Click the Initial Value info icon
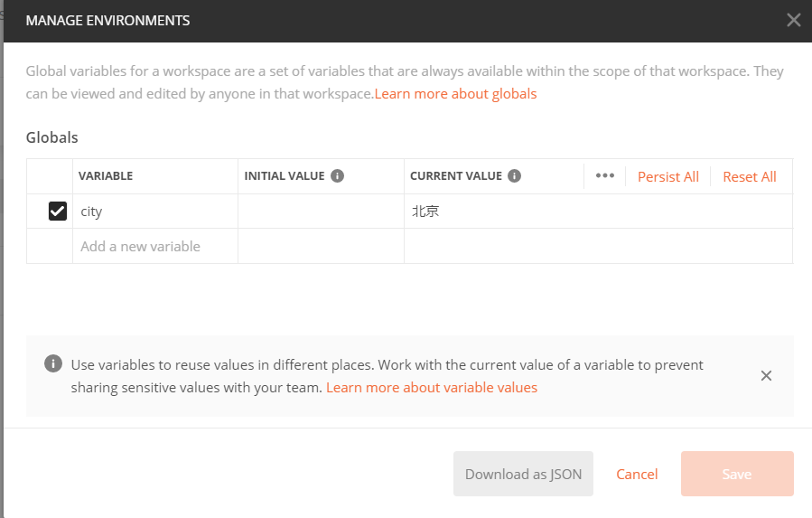Image resolution: width=812 pixels, height=518 pixels. [338, 176]
